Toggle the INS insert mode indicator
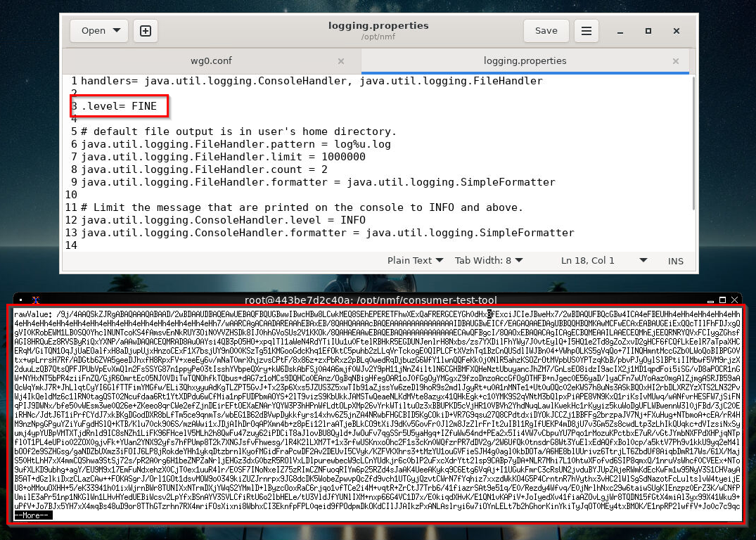The image size is (756, 540). [676, 261]
